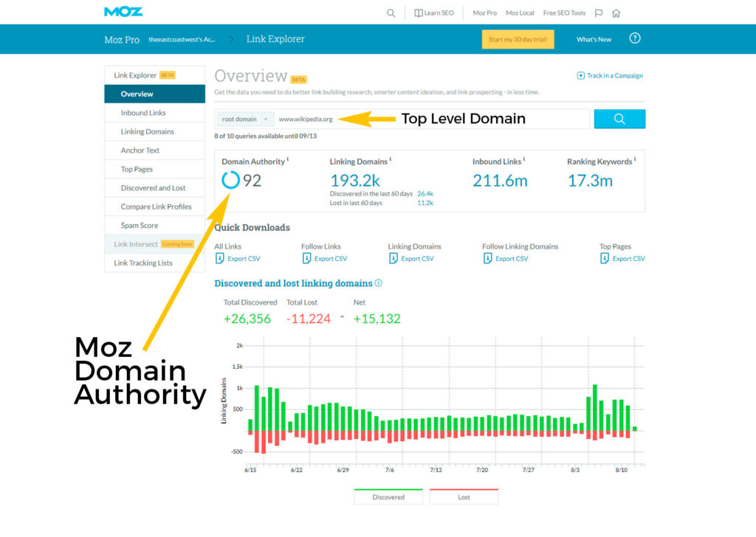Click the arrow icon beside Discovered and lost heading

click(x=379, y=283)
